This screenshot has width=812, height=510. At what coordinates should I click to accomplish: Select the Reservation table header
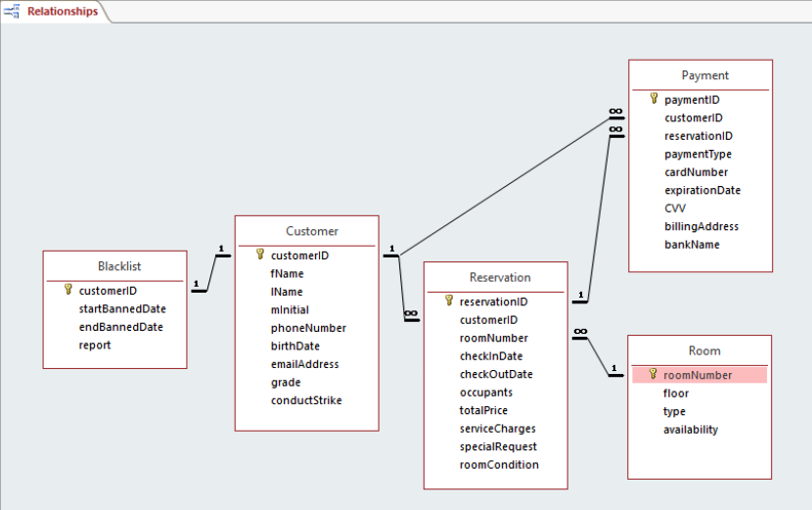coord(496,277)
